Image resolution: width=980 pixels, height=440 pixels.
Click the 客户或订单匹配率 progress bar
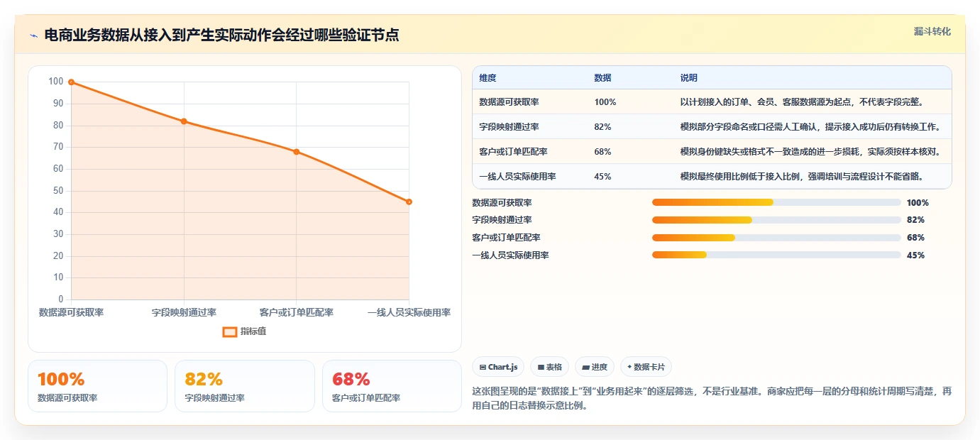click(x=776, y=238)
